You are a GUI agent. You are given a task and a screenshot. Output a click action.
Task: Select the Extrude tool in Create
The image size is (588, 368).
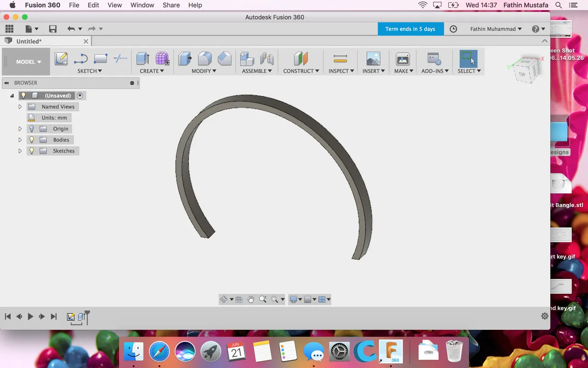143,58
